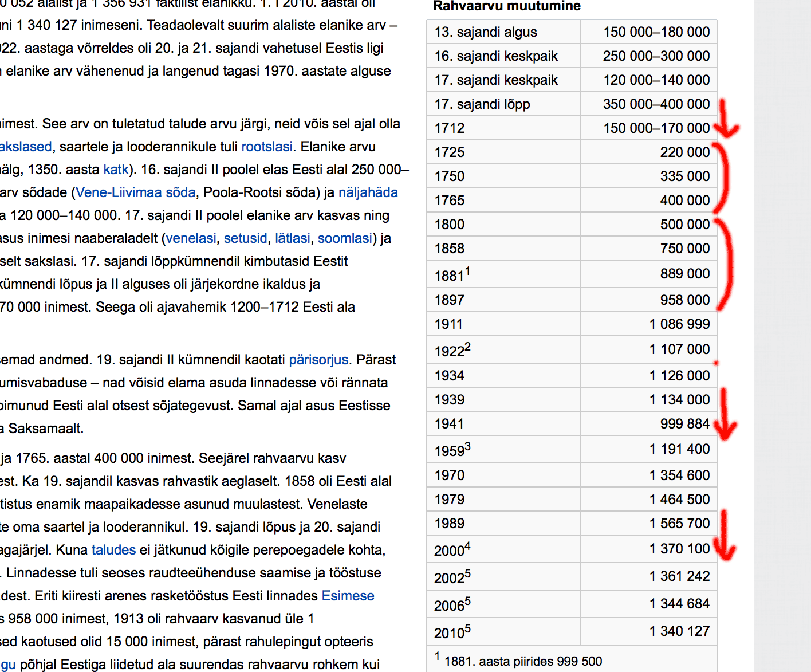Select the '16. sajandi keskpaik' row label
The image size is (811, 672).
496,56
